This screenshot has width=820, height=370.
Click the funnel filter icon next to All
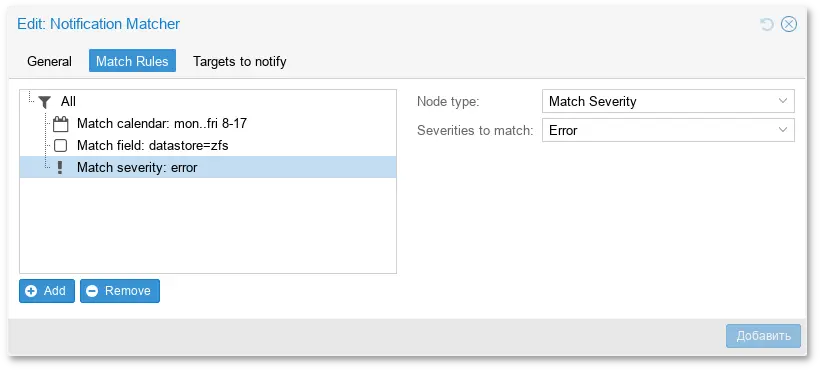coord(45,101)
